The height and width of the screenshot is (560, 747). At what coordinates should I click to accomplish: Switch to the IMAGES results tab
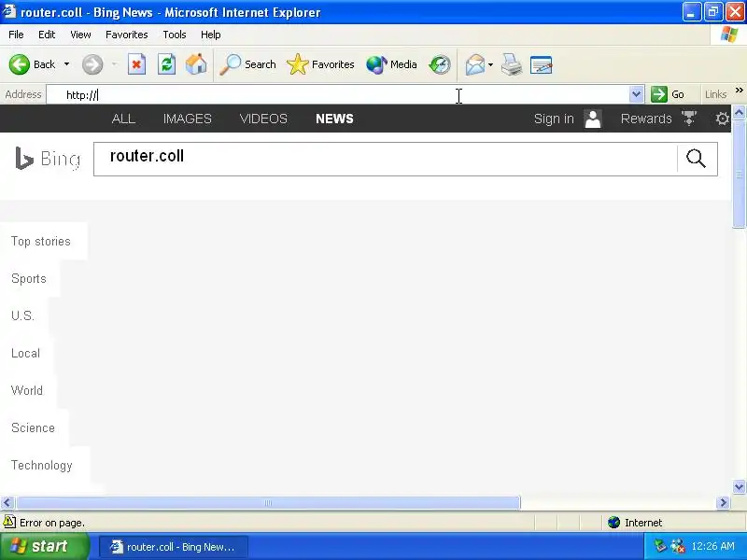(188, 119)
